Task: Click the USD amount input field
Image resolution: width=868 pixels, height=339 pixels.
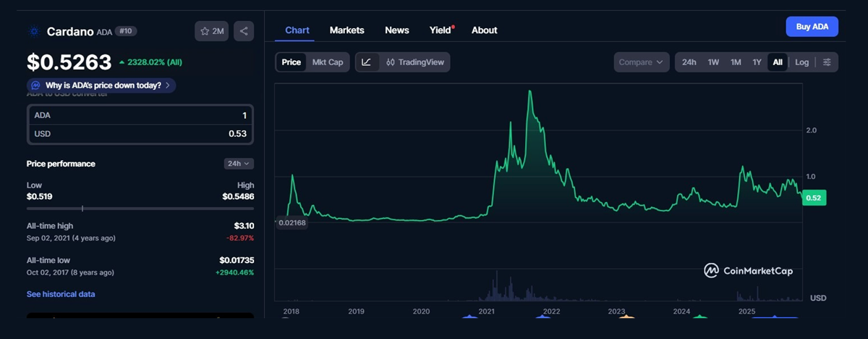Action: point(140,134)
